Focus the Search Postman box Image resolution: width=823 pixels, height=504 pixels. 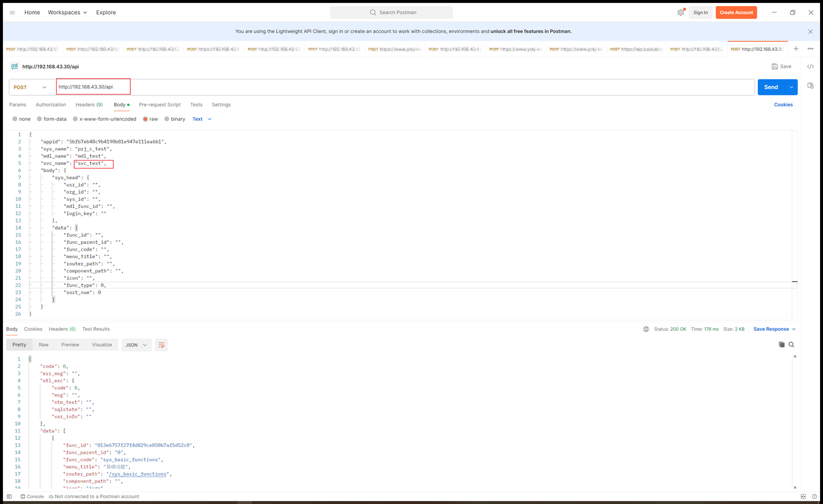tap(391, 13)
